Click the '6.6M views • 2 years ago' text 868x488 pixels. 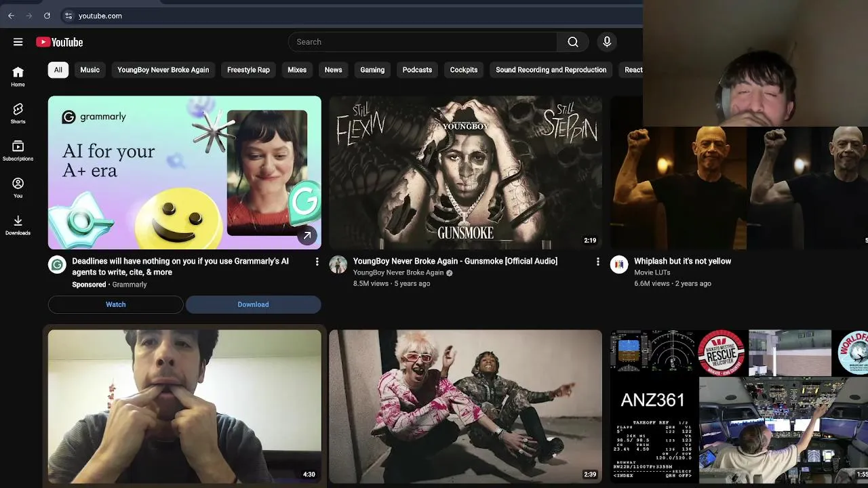673,283
